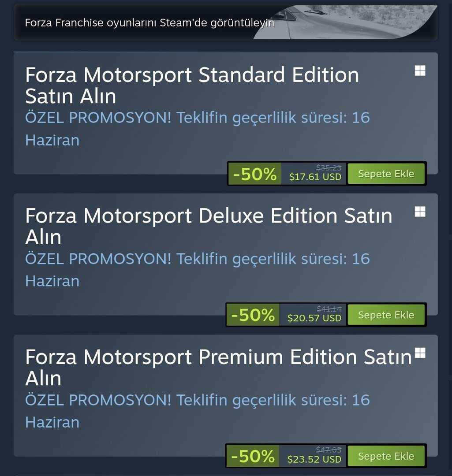452x476 pixels.
Task: Click the -50% badge for Premium Edition
Action: pos(253,457)
